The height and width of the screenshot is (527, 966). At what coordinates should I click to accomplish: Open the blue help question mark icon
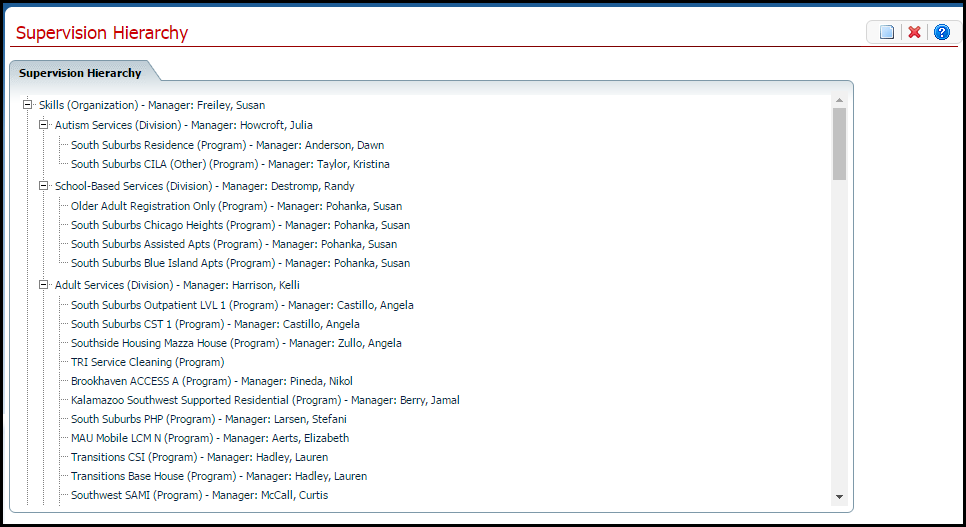click(x=942, y=33)
